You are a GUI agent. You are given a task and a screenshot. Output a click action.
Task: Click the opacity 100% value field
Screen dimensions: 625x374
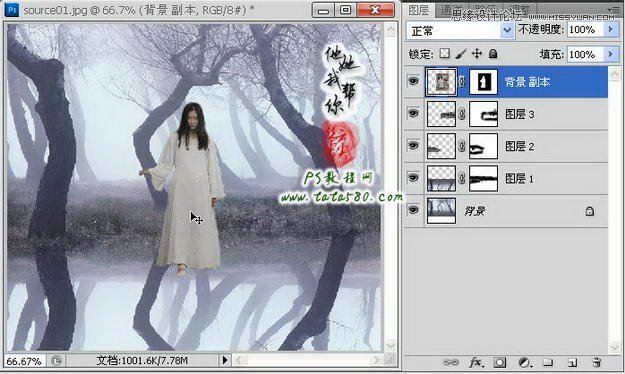pyautogui.click(x=585, y=30)
